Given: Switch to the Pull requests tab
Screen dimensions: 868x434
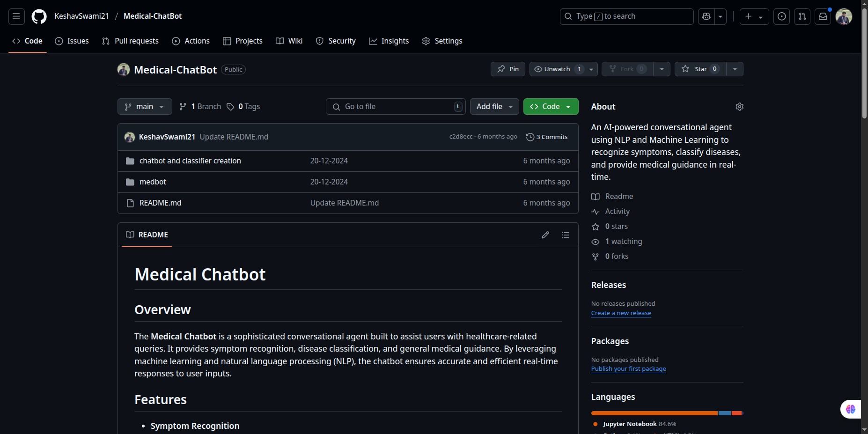Looking at the screenshot, I should [x=130, y=41].
